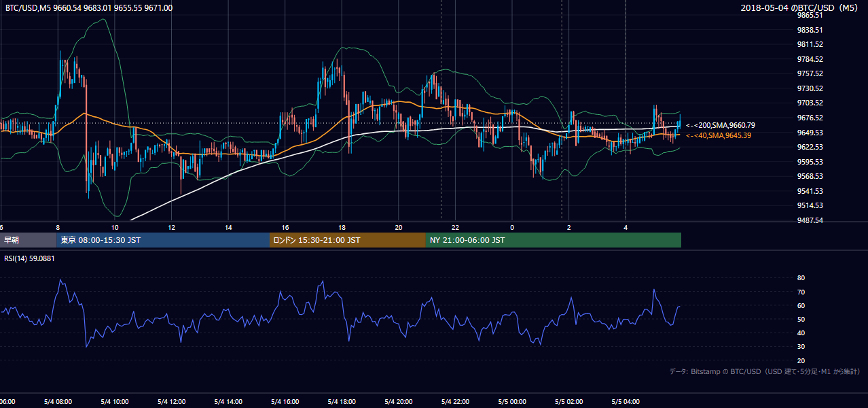The width and height of the screenshot is (868, 408).
Task: Select the NY 21:00-06:00 JST session bar
Action: [x=554, y=240]
